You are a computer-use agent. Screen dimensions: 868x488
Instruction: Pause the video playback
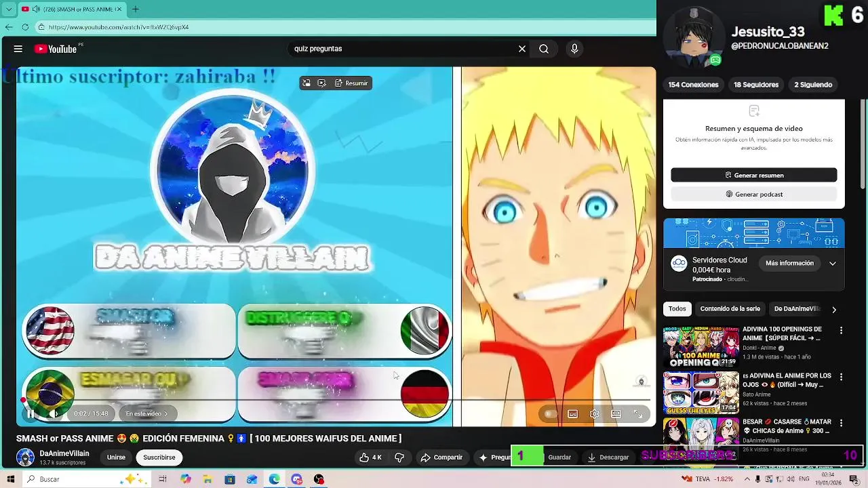[31, 413]
